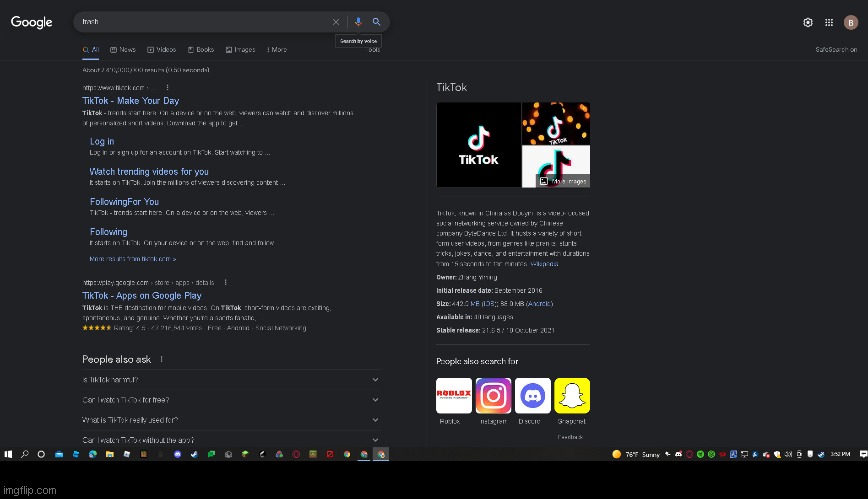Switch to the News tab
The image size is (868, 499).
tap(123, 50)
